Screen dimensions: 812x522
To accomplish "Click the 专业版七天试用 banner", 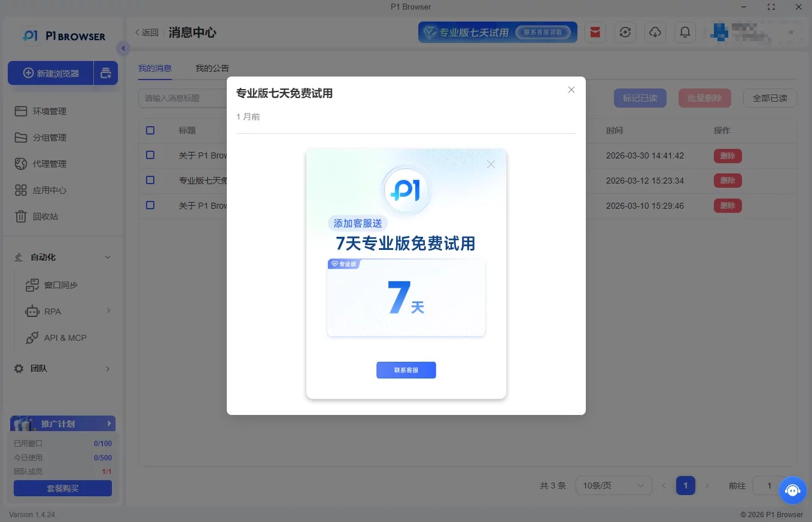I will coord(498,32).
